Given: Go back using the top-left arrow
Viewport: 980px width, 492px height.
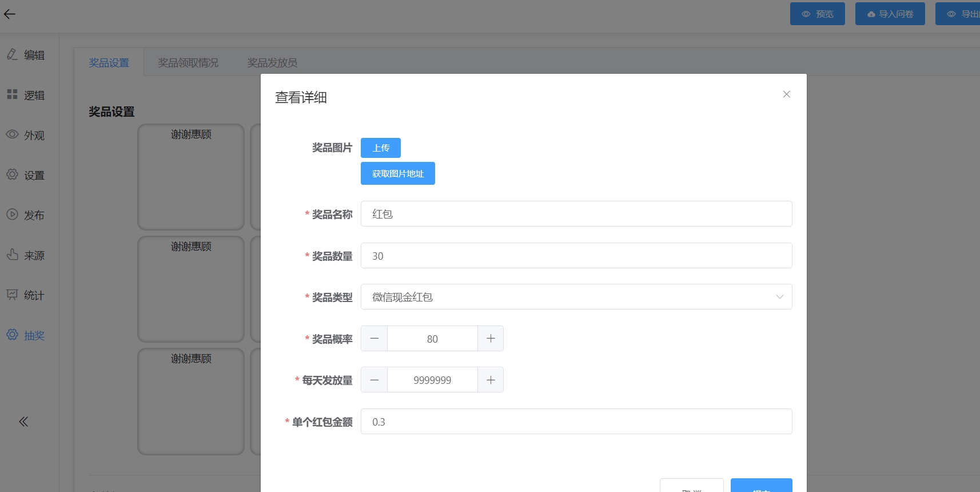Looking at the screenshot, I should coord(10,14).
